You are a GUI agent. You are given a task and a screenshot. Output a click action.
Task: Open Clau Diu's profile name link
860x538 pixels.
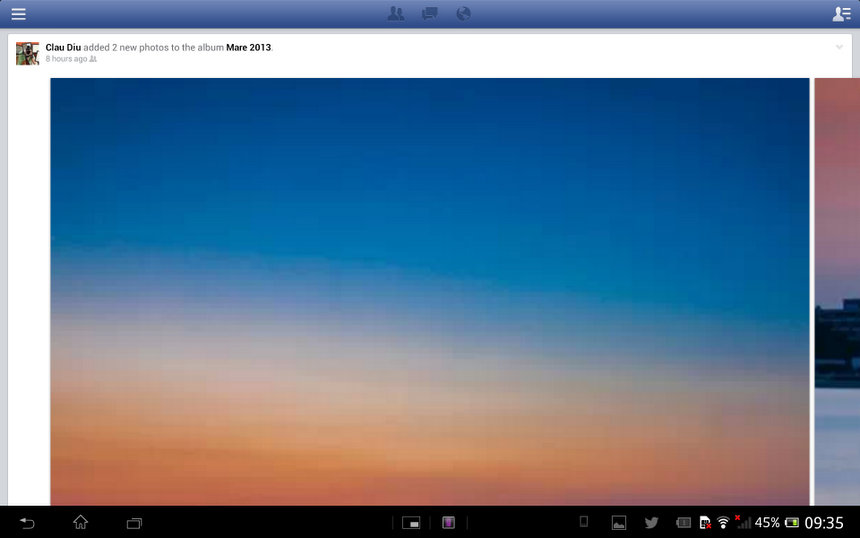tap(63, 47)
